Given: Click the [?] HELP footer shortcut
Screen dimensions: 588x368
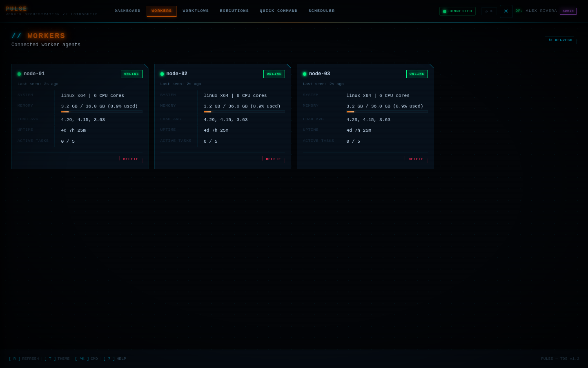Looking at the screenshot, I should 115,359.
